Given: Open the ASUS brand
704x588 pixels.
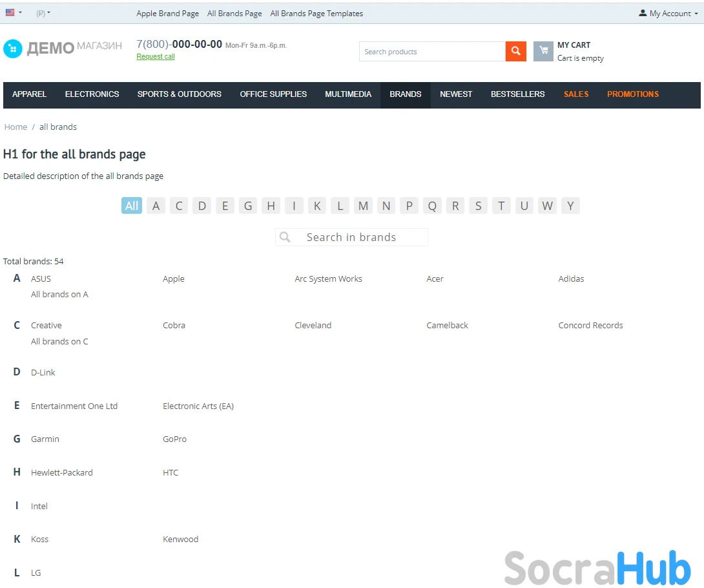Looking at the screenshot, I should coord(41,279).
